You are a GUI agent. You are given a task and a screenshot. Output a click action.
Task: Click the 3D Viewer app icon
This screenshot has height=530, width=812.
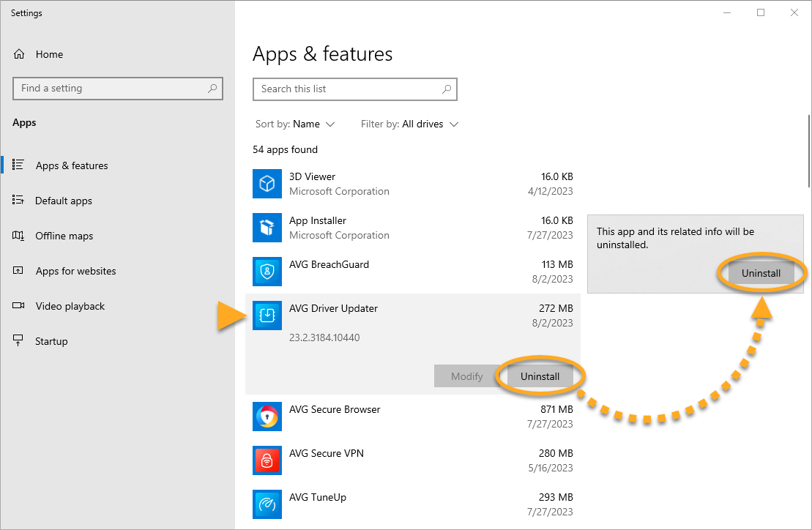267,184
